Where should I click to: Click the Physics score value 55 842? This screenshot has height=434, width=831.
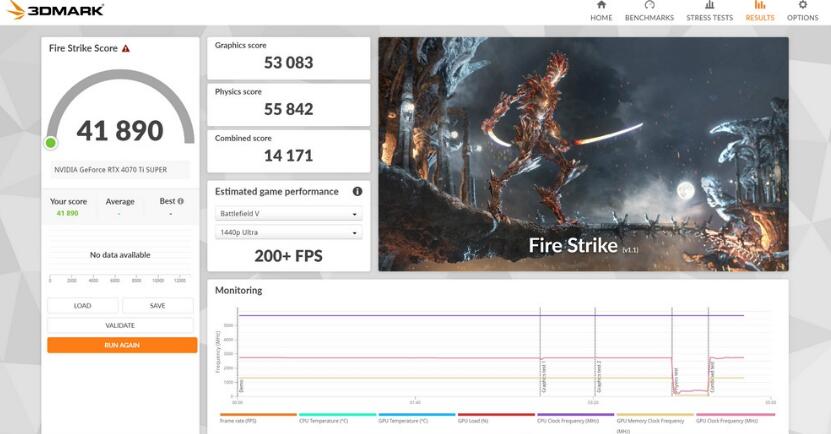(x=288, y=109)
